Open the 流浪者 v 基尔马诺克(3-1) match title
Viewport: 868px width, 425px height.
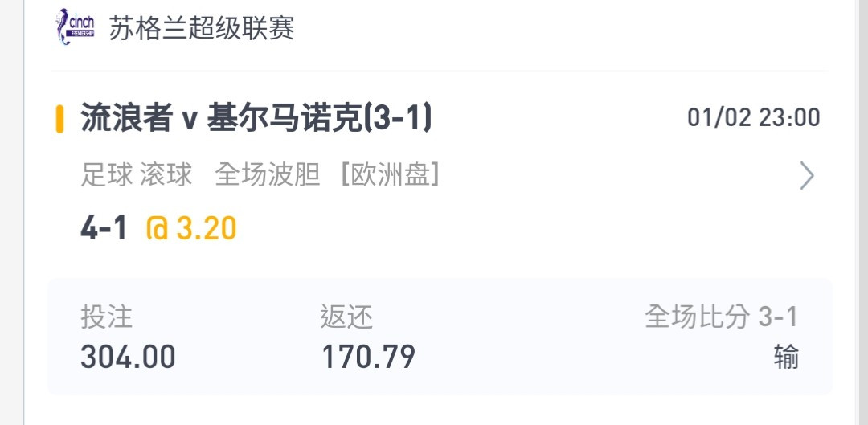[256, 118]
